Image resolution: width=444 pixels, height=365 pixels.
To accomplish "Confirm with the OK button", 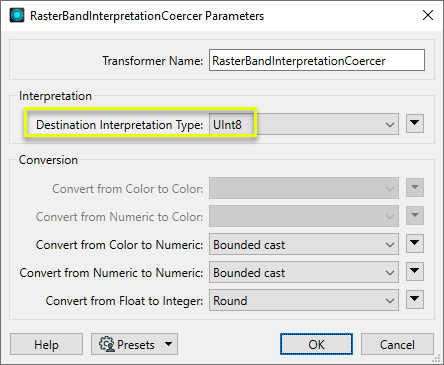I will pos(316,344).
